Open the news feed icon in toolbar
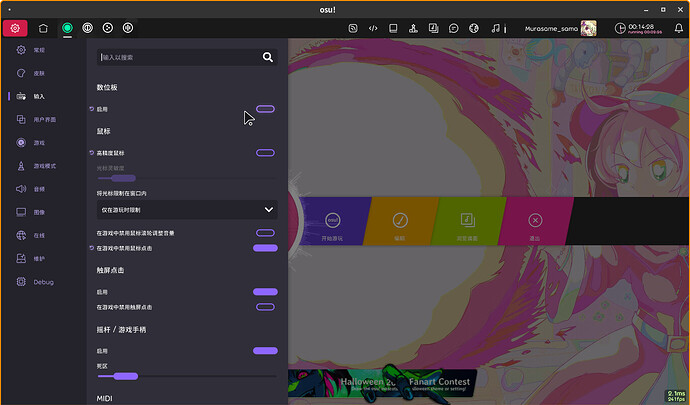This screenshot has width=690, height=405. coord(353,29)
